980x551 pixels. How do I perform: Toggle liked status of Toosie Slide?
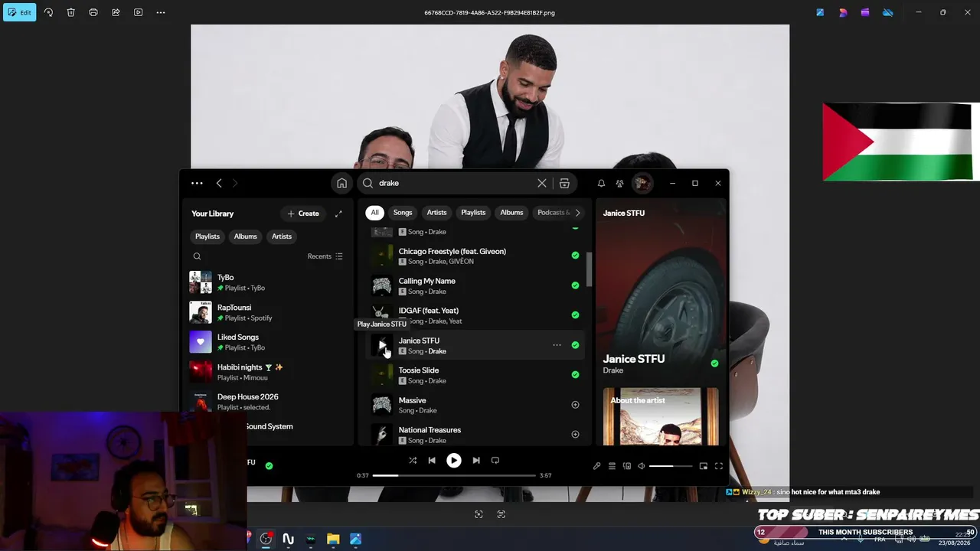[x=575, y=375]
